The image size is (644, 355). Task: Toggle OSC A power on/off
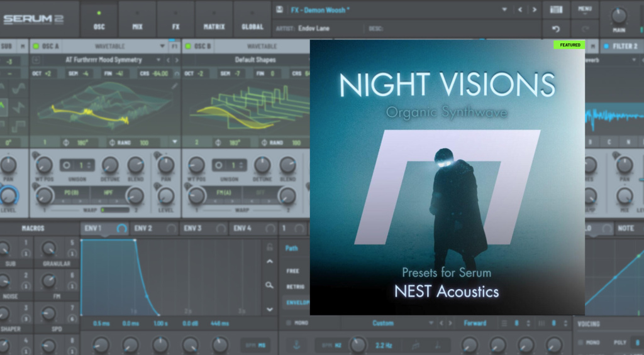point(36,46)
